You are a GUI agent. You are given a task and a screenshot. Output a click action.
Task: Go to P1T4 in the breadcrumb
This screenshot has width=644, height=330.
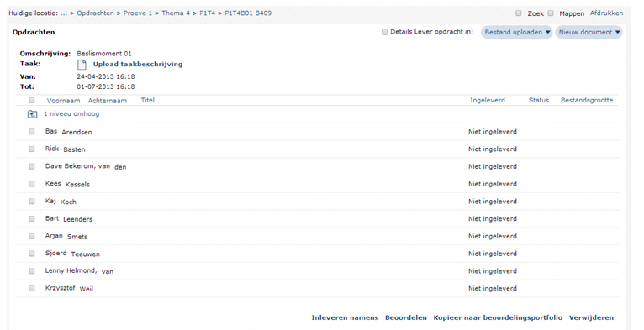point(208,13)
